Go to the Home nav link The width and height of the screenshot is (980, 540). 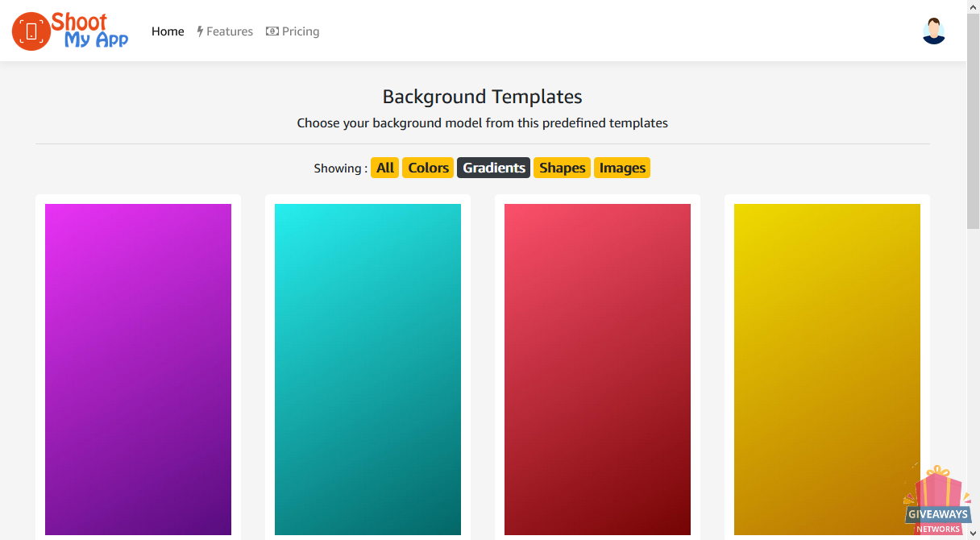click(168, 31)
